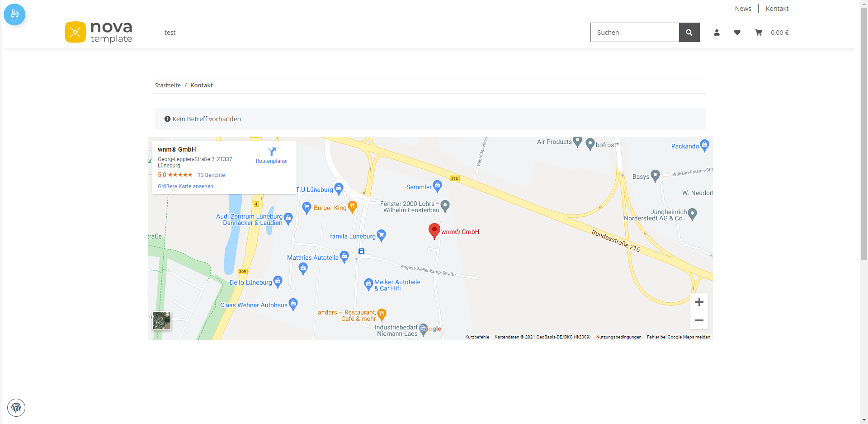Click the August-Wellenkamp-Straße road label
This screenshot has height=424, width=868.
point(428,271)
